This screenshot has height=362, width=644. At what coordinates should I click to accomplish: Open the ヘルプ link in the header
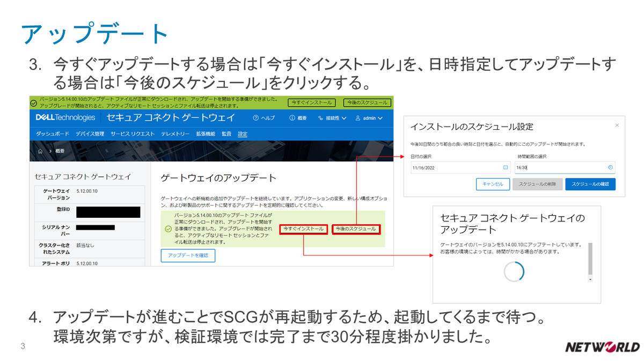[264, 118]
